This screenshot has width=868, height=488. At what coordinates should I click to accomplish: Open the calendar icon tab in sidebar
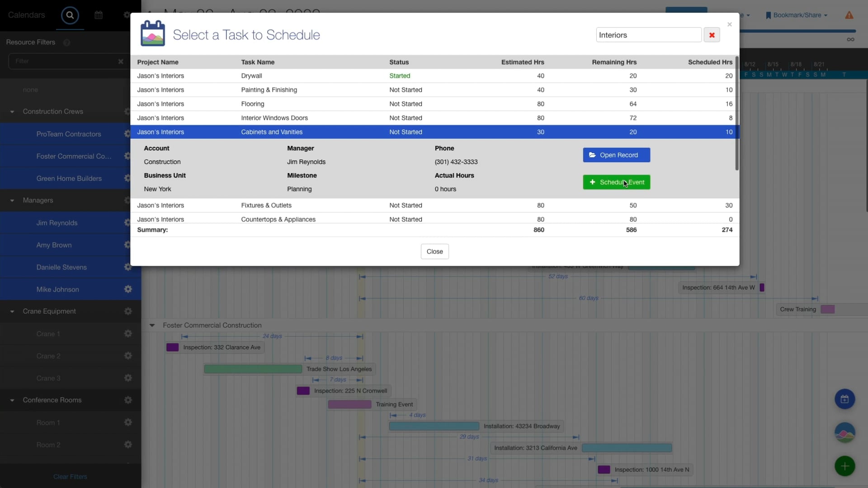[x=99, y=15]
